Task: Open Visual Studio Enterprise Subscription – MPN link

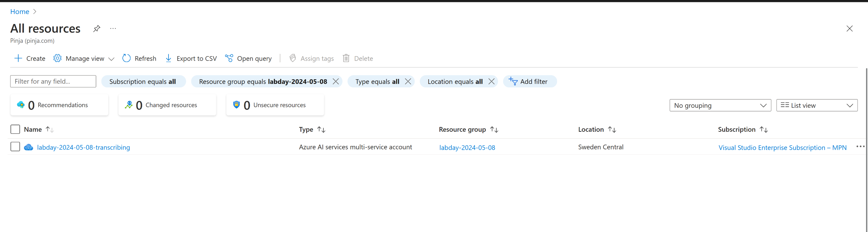Action: [x=782, y=147]
